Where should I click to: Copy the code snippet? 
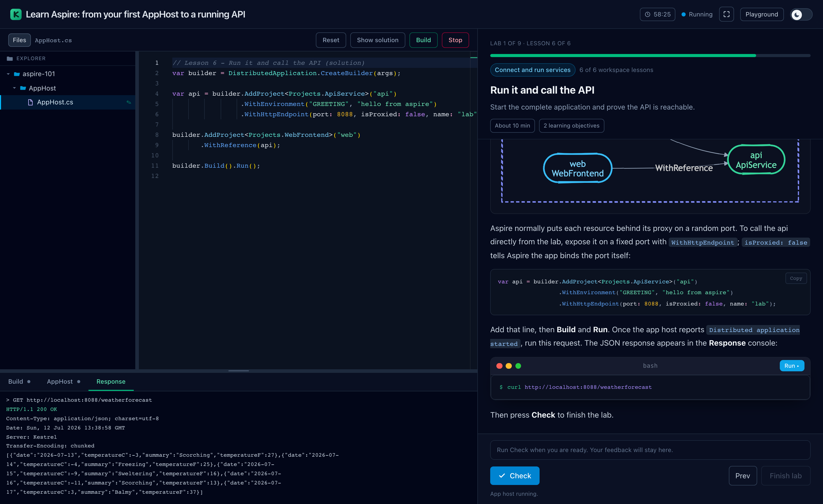(x=796, y=278)
